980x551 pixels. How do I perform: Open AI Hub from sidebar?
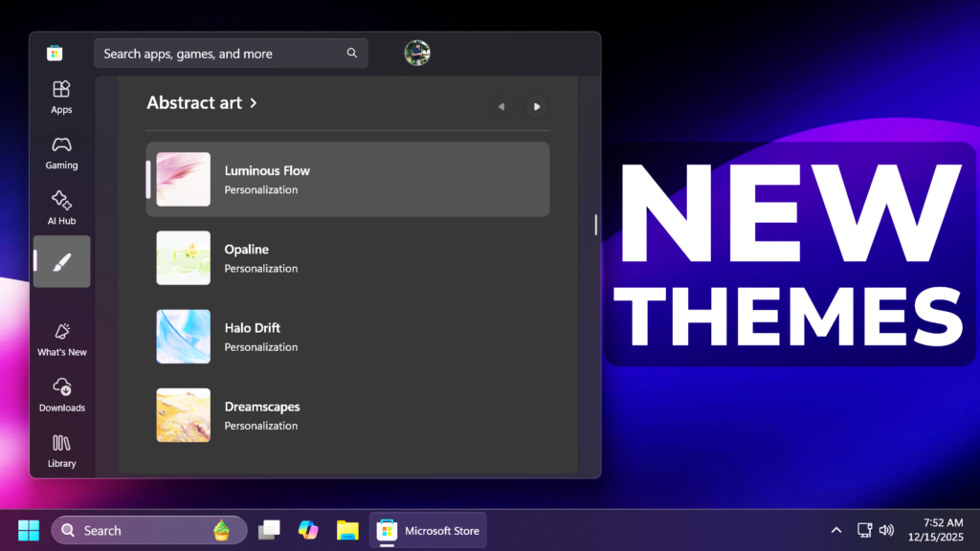[x=61, y=208]
